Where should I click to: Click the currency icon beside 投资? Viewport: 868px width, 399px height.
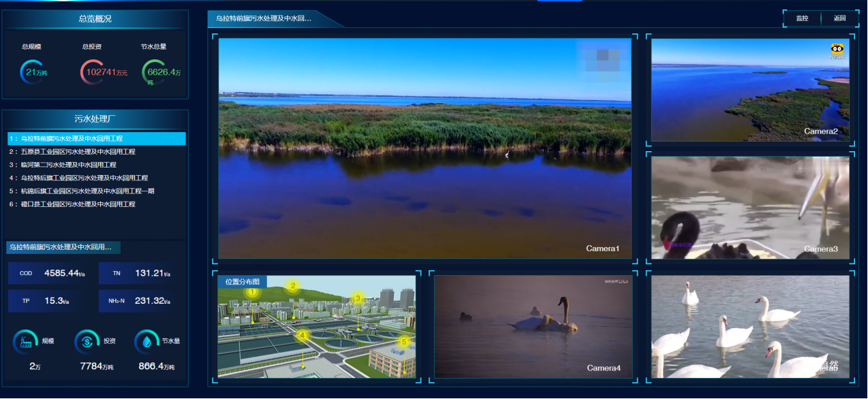87,342
